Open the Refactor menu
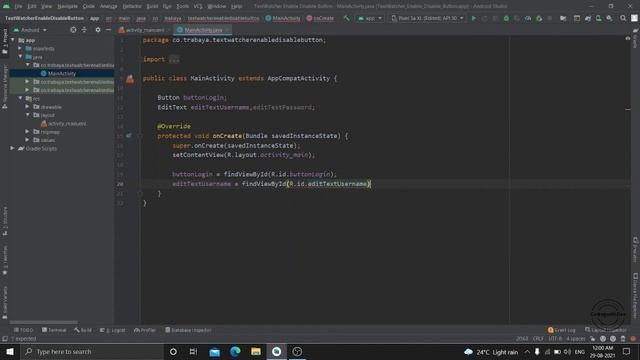This screenshot has width=640, height=360. [132, 6]
